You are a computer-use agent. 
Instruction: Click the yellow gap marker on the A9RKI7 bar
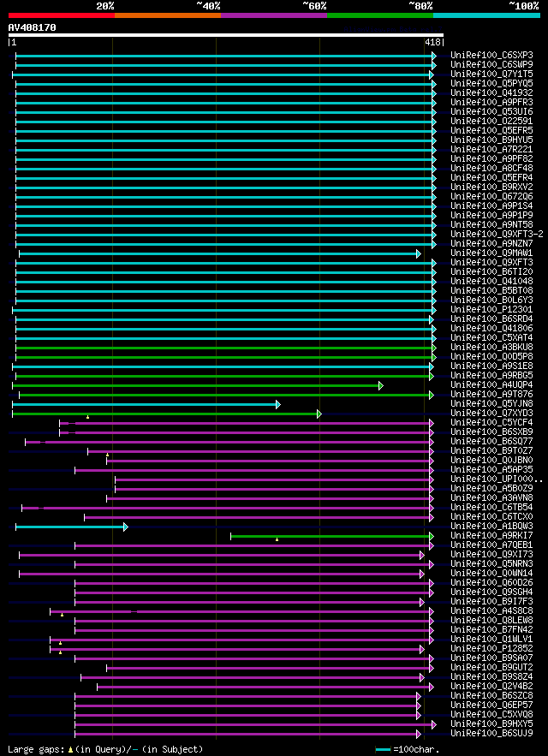[x=277, y=539]
